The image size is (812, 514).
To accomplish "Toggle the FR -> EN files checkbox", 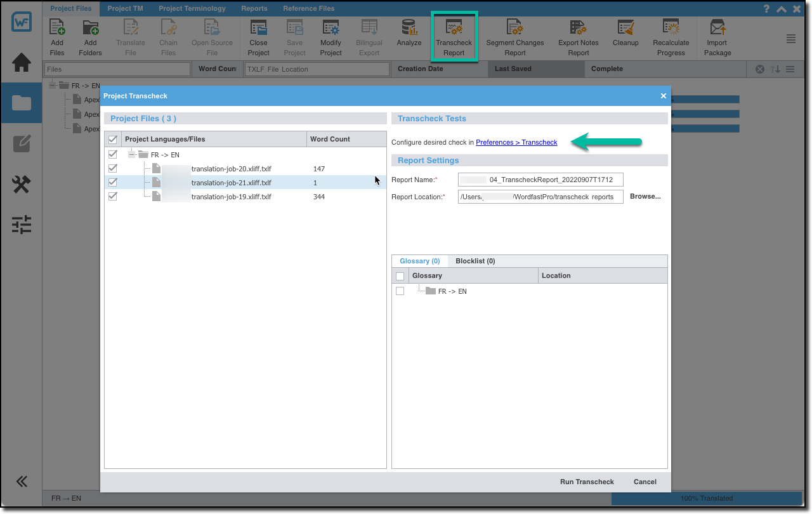I will point(113,154).
